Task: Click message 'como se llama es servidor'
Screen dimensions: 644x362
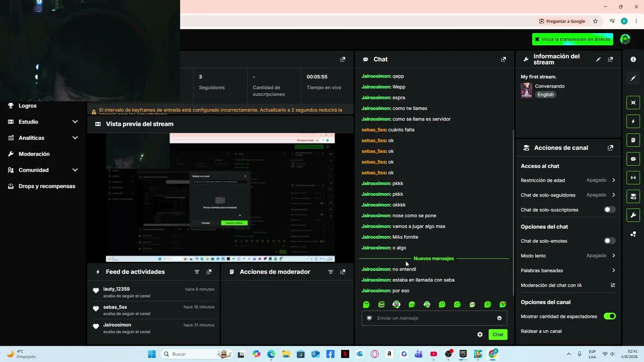Action: pos(422,119)
